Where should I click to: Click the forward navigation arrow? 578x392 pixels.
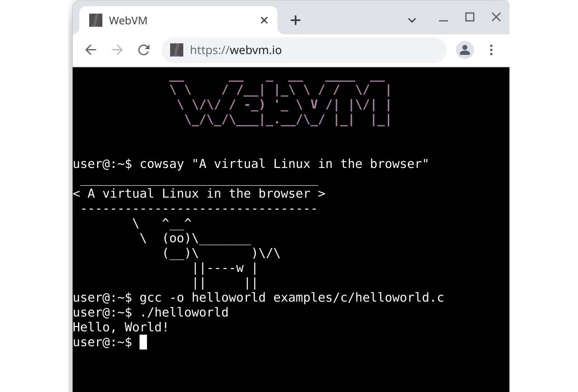(x=117, y=50)
